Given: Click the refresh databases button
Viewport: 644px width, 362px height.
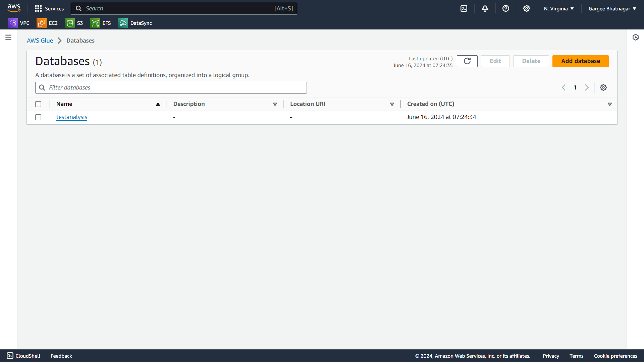Looking at the screenshot, I should pyautogui.click(x=467, y=61).
